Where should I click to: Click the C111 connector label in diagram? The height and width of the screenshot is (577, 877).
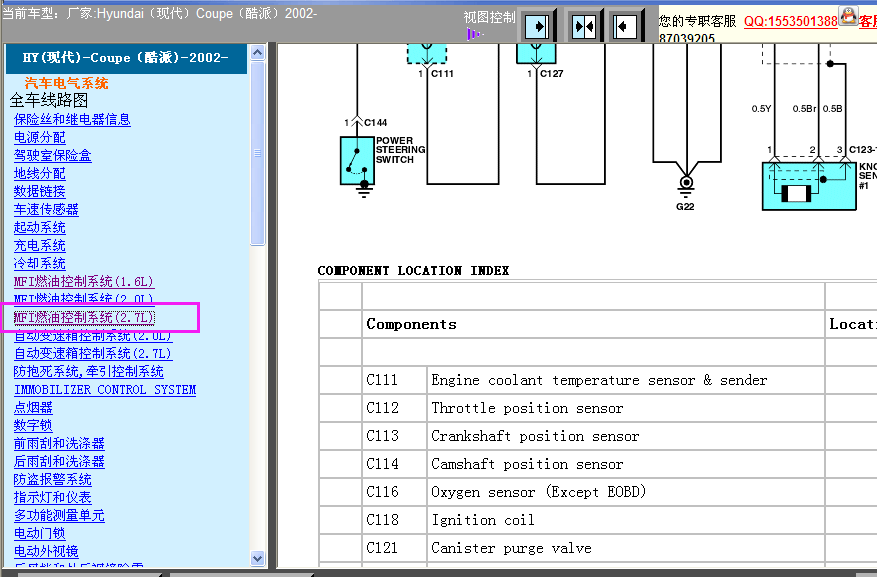442,73
